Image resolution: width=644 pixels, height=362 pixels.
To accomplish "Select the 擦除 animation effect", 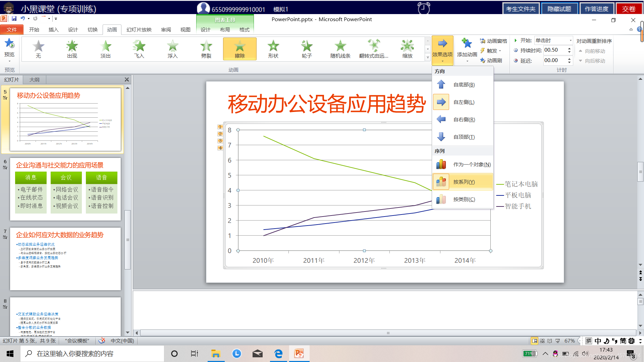I will pyautogui.click(x=240, y=49).
